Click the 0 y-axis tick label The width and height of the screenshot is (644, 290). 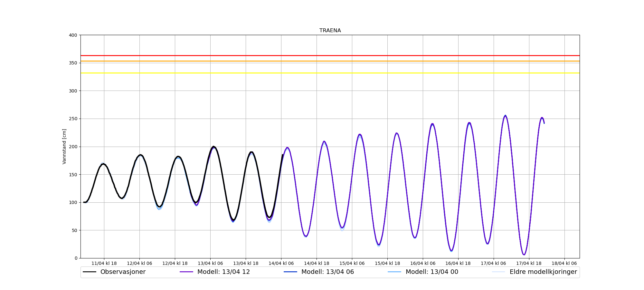point(76,258)
